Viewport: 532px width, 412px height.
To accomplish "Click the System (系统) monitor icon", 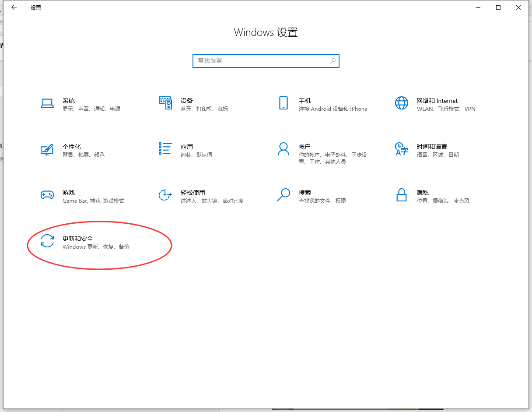I will (47, 103).
